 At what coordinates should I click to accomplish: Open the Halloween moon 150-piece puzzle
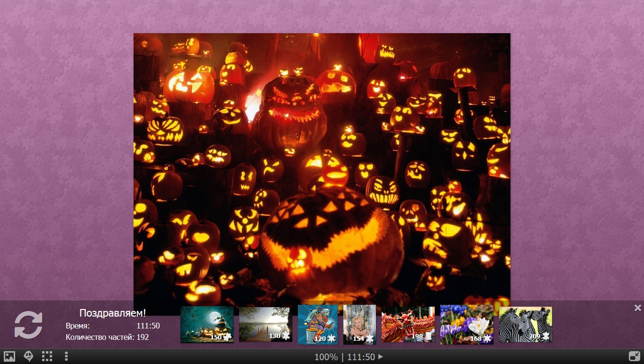pos(207,324)
